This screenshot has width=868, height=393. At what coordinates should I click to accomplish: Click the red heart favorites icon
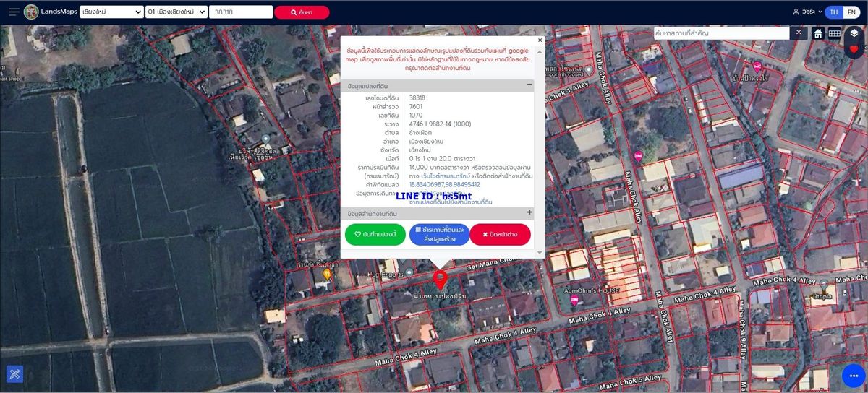pos(854,49)
